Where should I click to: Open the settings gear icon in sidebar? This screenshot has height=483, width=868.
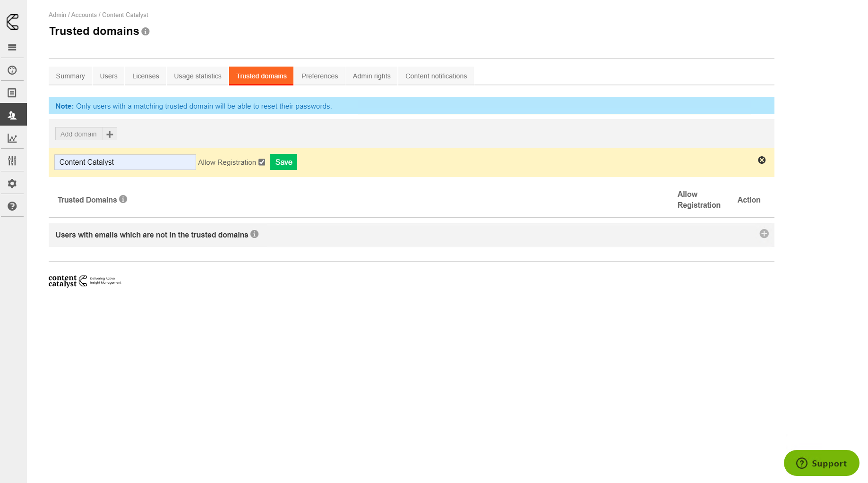tap(12, 184)
